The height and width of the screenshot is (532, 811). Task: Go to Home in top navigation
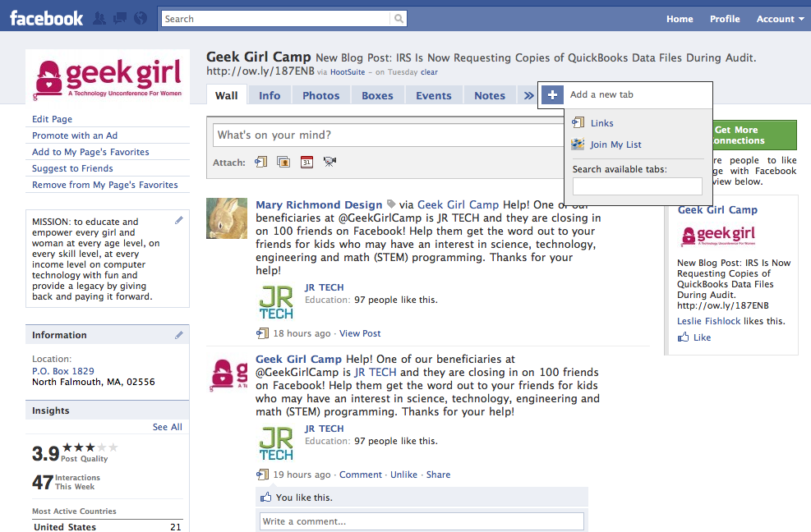[679, 19]
